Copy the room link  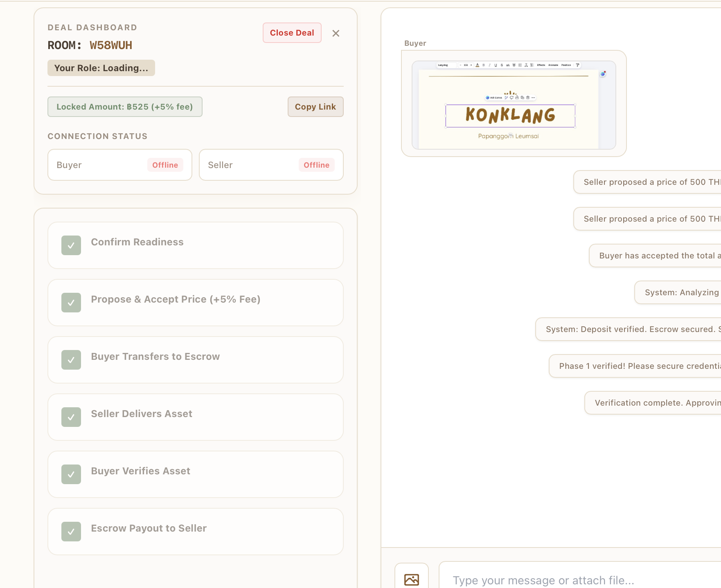(x=315, y=107)
